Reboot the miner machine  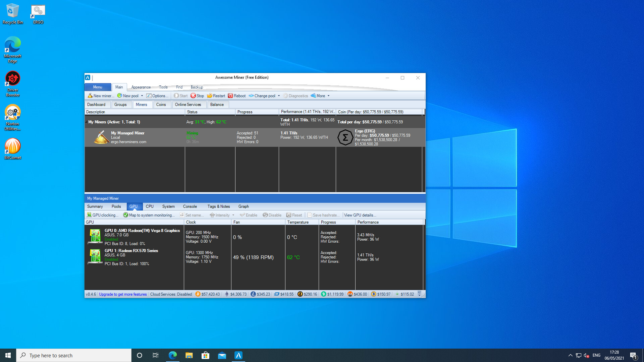click(237, 96)
